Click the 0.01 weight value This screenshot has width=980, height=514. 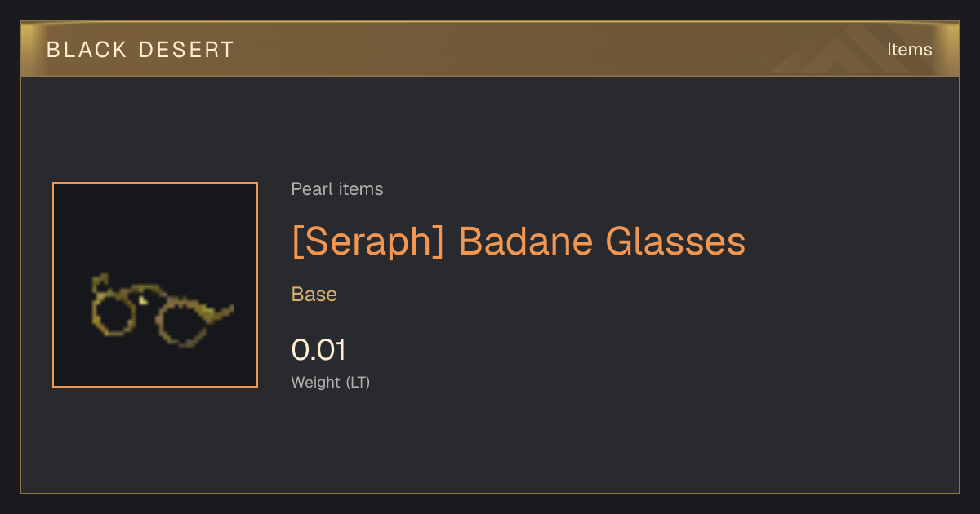(318, 351)
